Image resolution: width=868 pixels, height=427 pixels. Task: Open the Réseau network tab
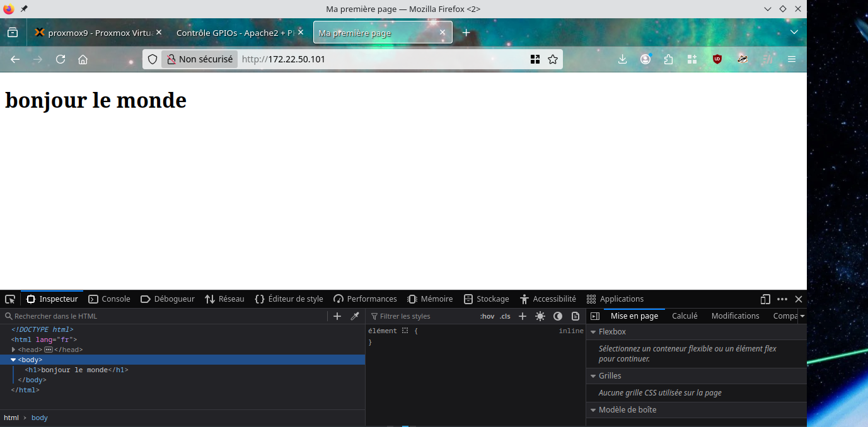(x=224, y=299)
